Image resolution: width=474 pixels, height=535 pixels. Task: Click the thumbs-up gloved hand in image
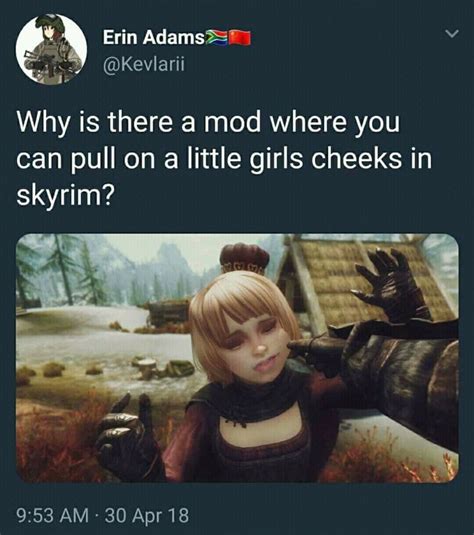[128, 437]
